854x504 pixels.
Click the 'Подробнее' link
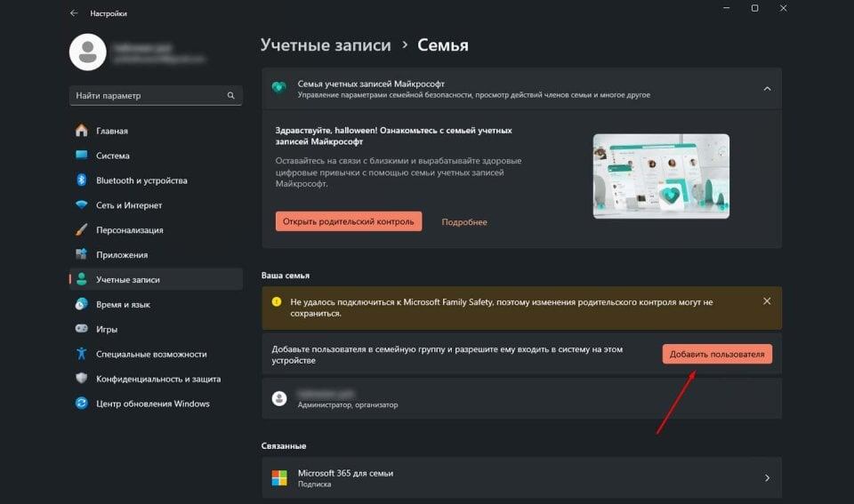[x=464, y=222]
